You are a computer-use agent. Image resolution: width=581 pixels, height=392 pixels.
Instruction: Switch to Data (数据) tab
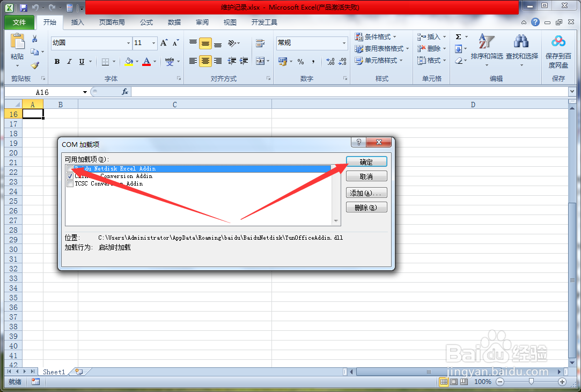[174, 22]
